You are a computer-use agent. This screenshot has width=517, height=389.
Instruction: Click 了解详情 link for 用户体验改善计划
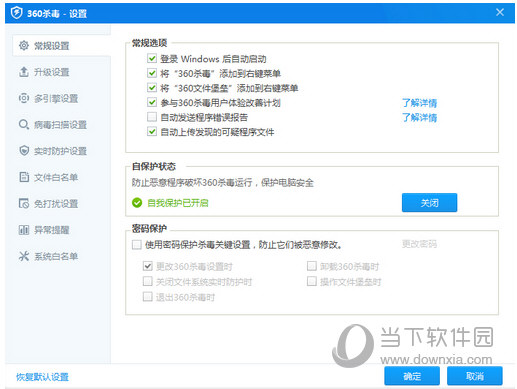[x=419, y=103]
